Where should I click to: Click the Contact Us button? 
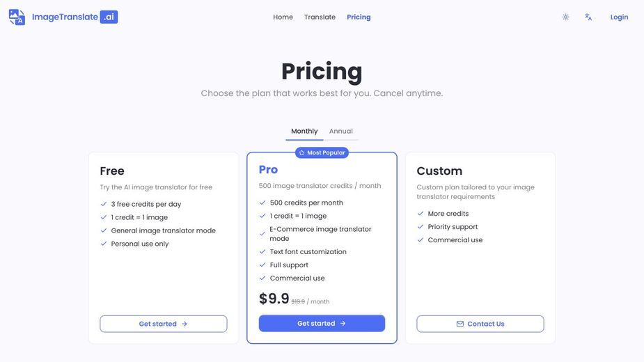coord(480,324)
